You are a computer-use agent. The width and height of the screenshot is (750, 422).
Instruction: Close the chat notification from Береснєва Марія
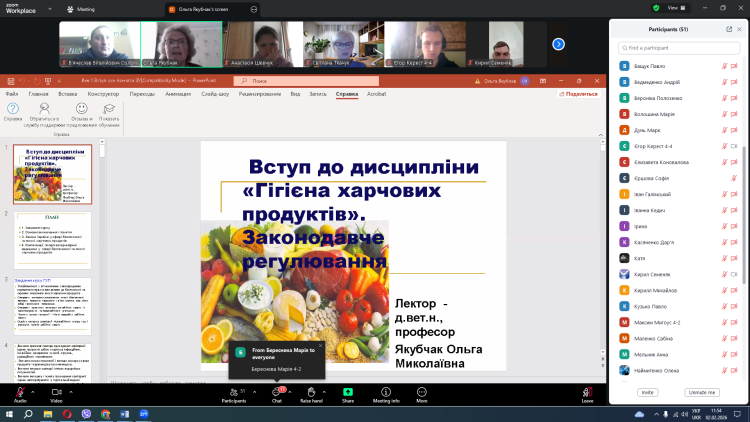[x=320, y=345]
